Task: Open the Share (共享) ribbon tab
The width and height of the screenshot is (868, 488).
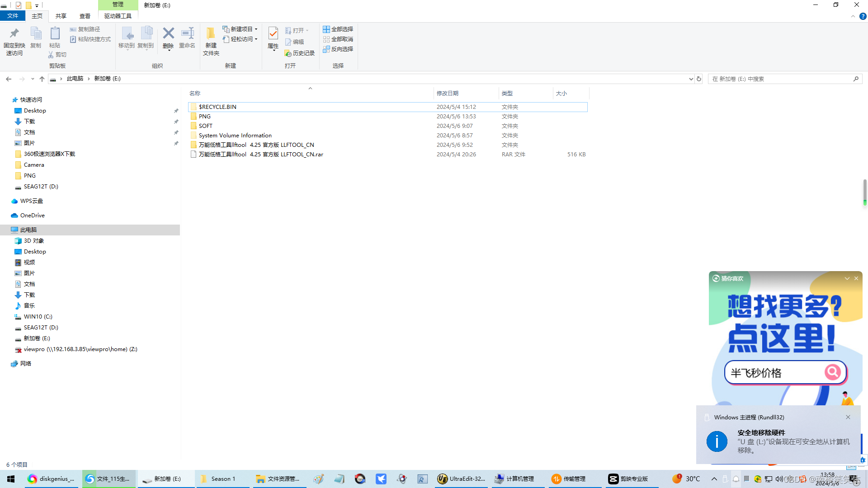Action: click(x=61, y=16)
